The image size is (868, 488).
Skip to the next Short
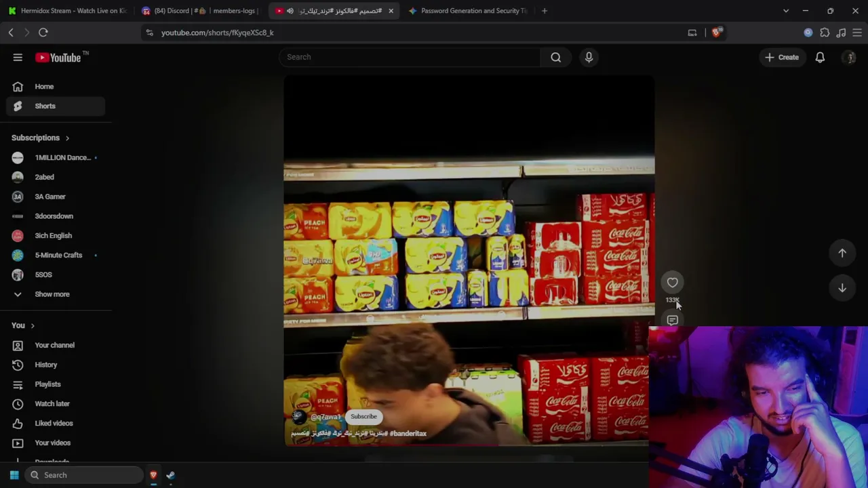click(x=842, y=288)
